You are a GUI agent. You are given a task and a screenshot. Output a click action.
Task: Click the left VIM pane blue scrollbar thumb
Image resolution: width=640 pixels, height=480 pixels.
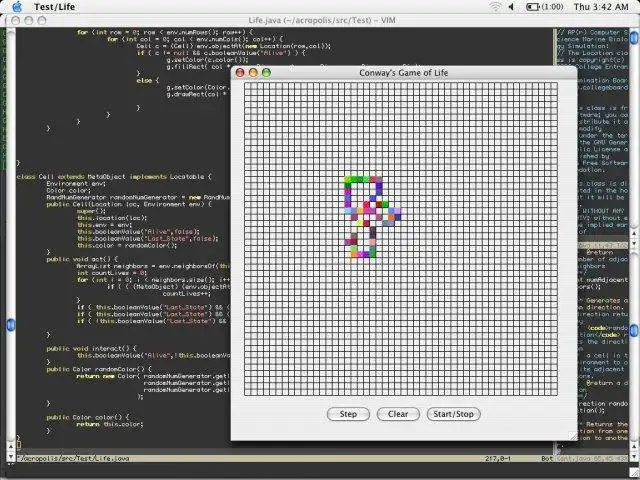pos(11,325)
